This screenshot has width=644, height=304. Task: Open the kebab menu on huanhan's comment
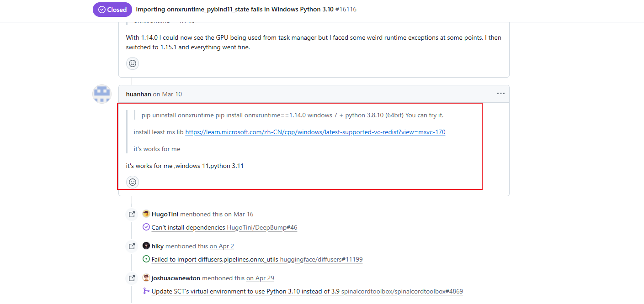click(x=500, y=94)
